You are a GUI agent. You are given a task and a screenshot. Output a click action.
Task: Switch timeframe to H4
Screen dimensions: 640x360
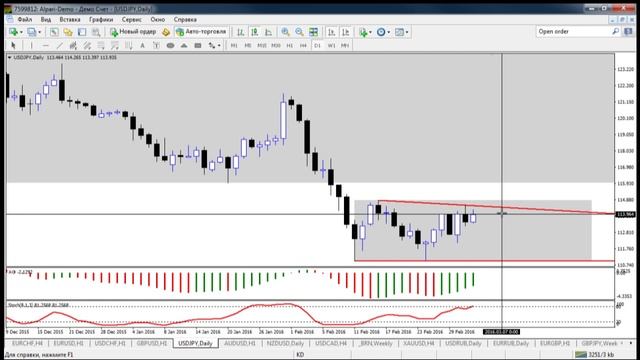pos(303,45)
